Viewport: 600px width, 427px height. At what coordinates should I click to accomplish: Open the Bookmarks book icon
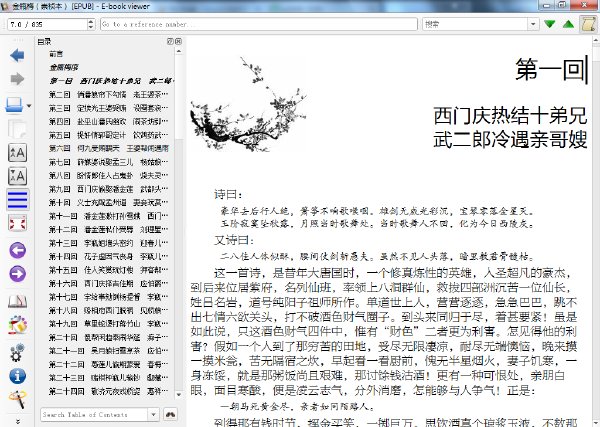(x=17, y=302)
